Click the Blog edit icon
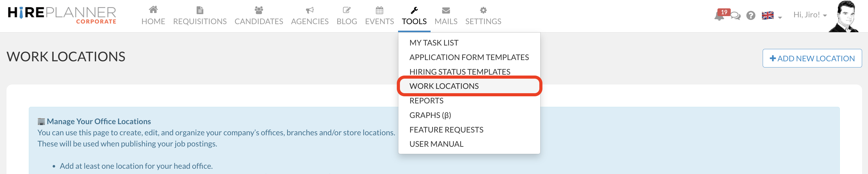The height and width of the screenshot is (174, 868). coord(347,10)
